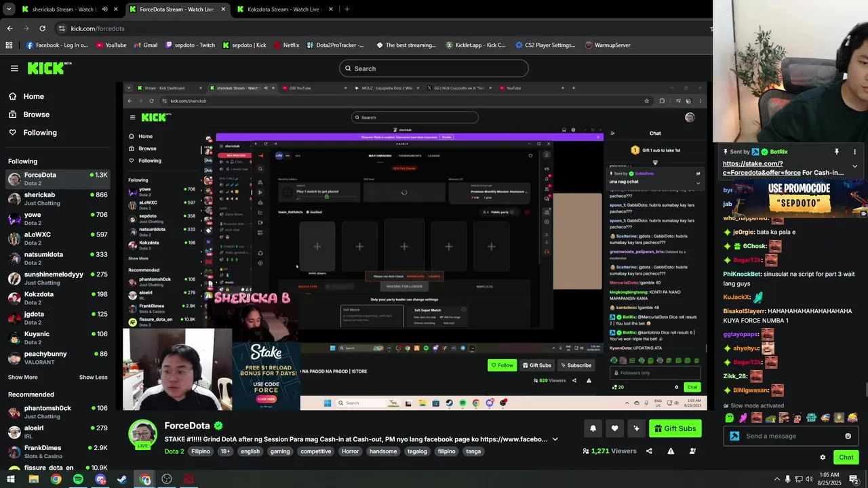Expand the stream title chevron
The width and height of the screenshot is (868, 488).
[x=555, y=439]
